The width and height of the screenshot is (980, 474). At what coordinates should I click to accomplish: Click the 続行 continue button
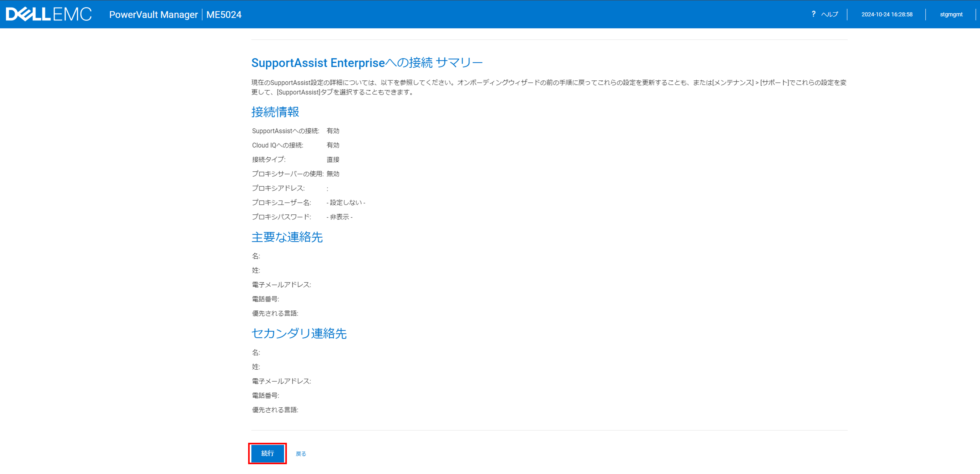267,453
